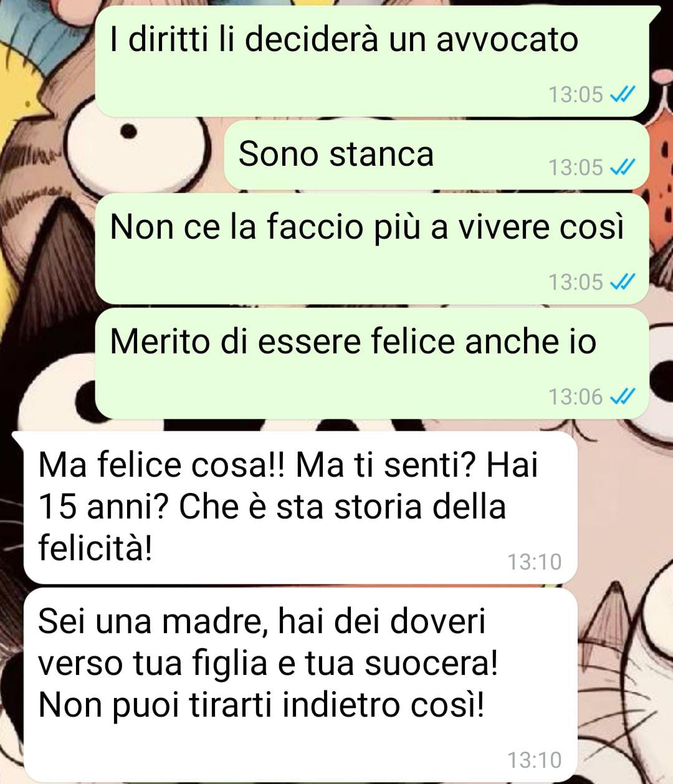
Task: Tap read ticks on 'Merito di essere felice' message
Action: coord(622,396)
